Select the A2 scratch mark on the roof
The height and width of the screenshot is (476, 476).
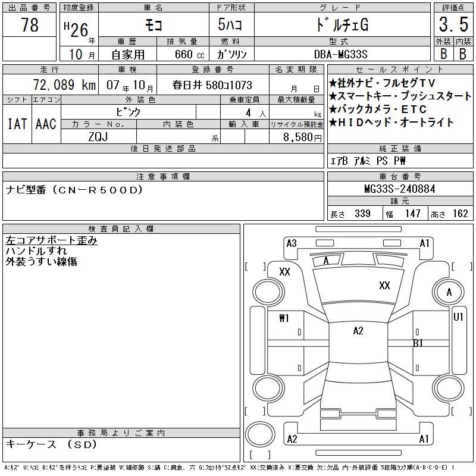point(358,331)
